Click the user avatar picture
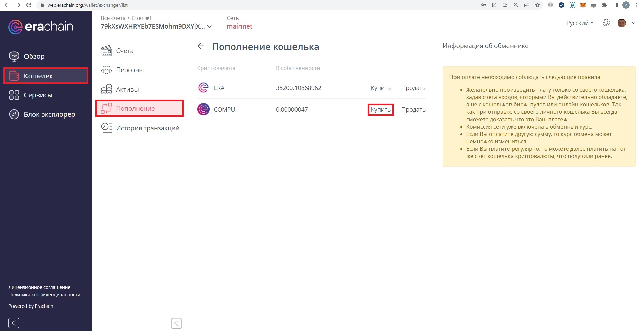Viewport: 644px width, 331px height. coord(621,23)
